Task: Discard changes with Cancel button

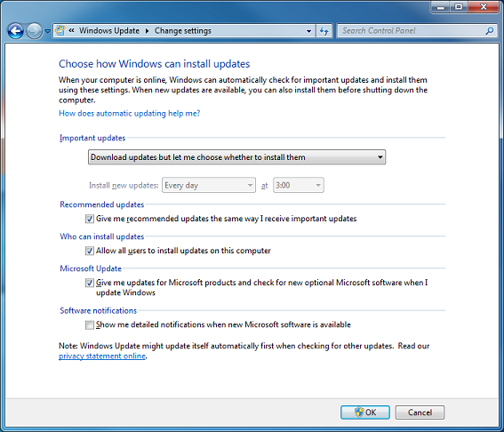Action: (x=420, y=412)
